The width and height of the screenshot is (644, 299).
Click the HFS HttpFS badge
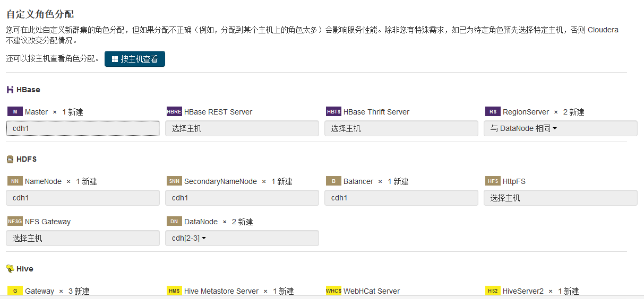[493, 181]
